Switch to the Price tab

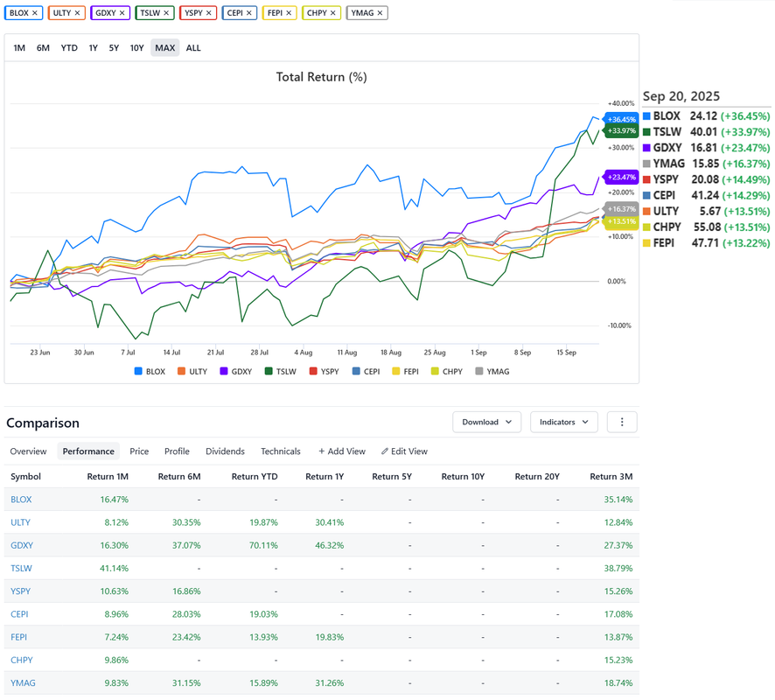(x=139, y=451)
